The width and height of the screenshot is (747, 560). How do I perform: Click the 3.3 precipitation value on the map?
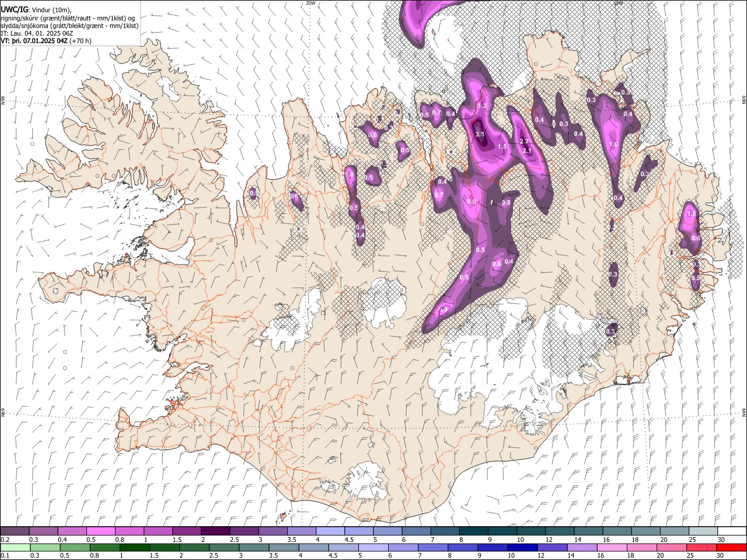(480, 134)
